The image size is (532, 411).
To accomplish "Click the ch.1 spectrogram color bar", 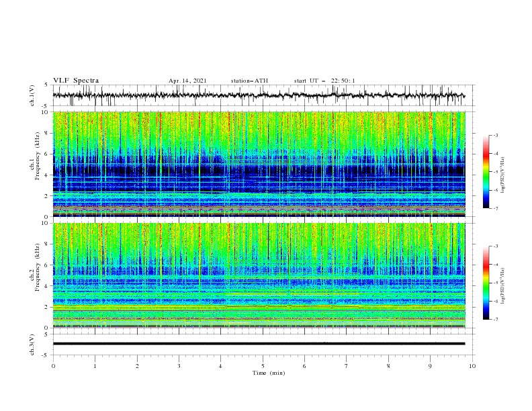I will click(x=486, y=172).
